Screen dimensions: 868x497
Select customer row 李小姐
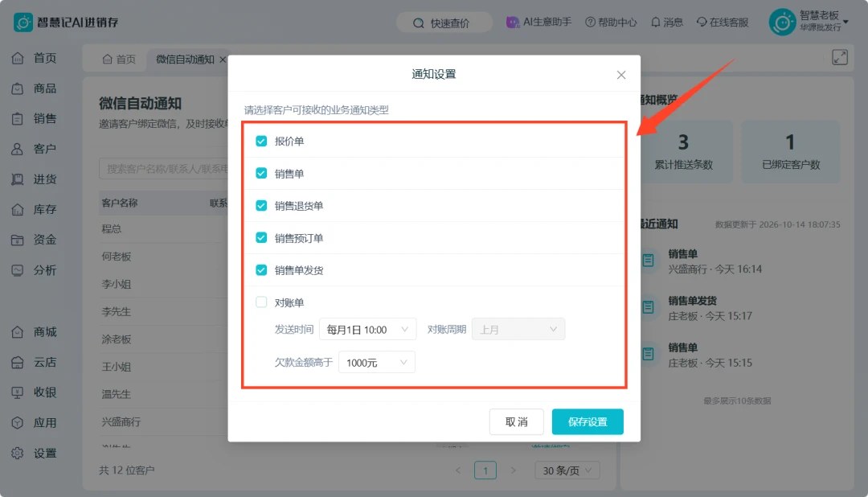pos(164,284)
